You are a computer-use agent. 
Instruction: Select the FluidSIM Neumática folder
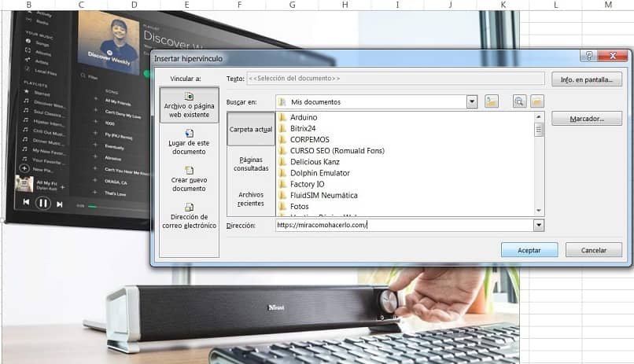coord(324,195)
